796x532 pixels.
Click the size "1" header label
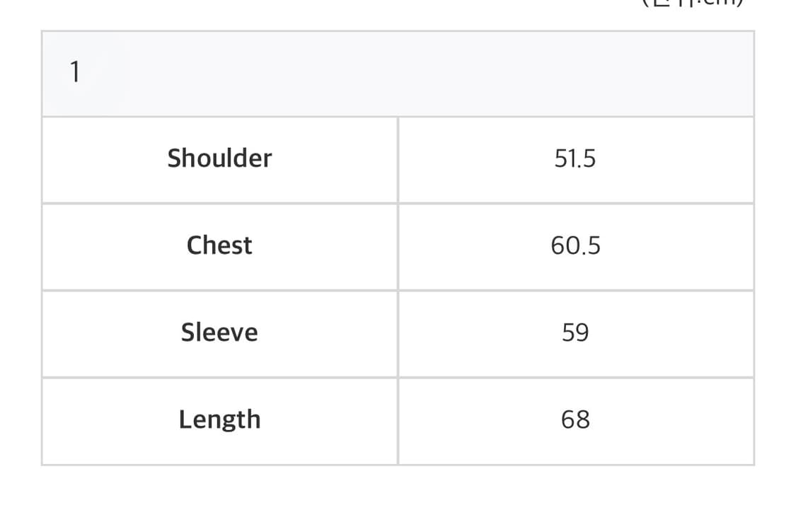(75, 72)
